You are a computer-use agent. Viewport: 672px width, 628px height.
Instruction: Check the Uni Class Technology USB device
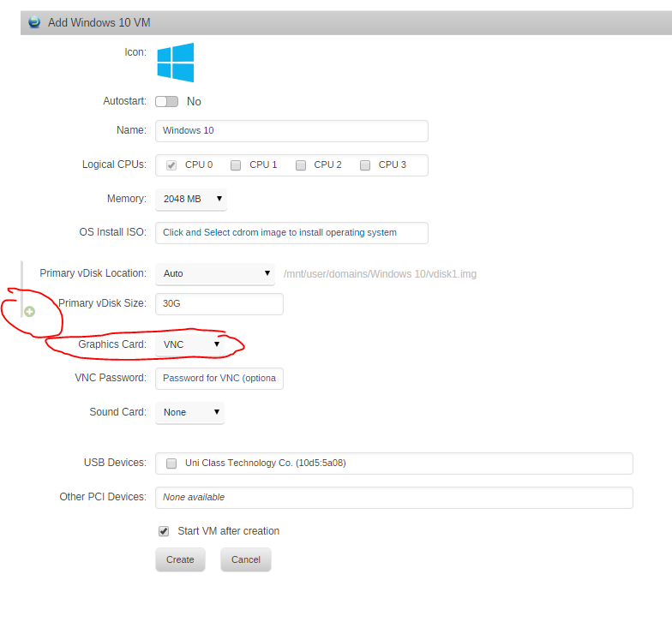171,464
